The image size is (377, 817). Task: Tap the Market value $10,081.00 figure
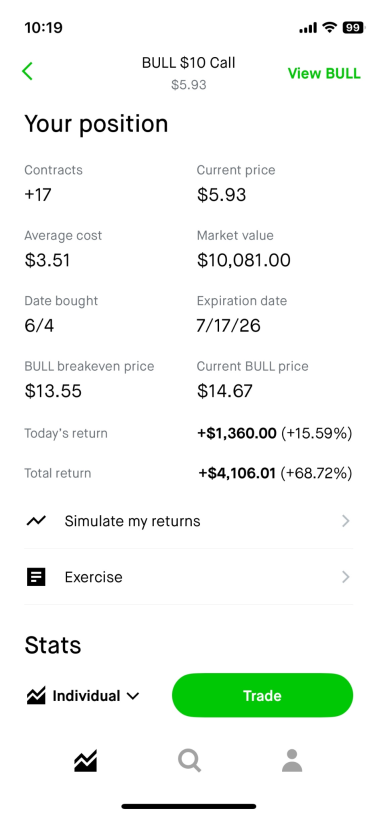click(x=244, y=260)
